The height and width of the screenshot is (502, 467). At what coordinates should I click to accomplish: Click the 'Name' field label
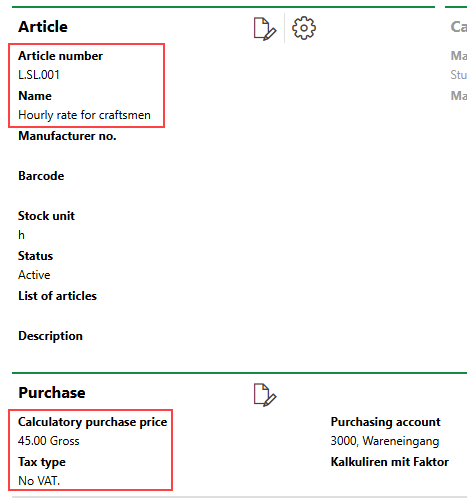(35, 96)
